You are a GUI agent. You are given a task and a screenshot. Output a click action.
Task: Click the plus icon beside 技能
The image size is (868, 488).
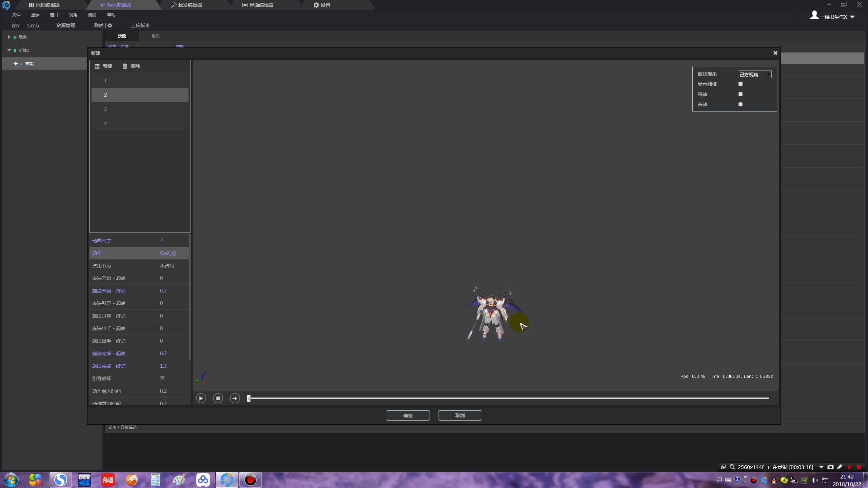(16, 64)
